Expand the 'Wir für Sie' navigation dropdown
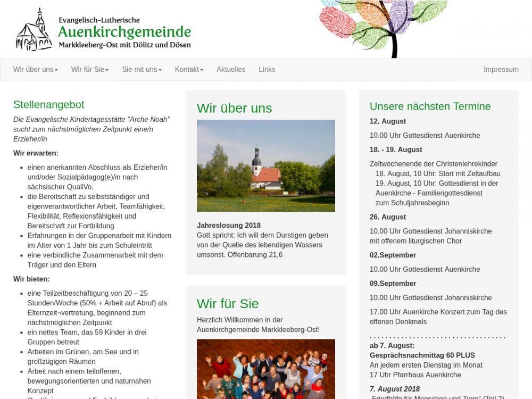The width and height of the screenshot is (532, 399). pos(89,69)
